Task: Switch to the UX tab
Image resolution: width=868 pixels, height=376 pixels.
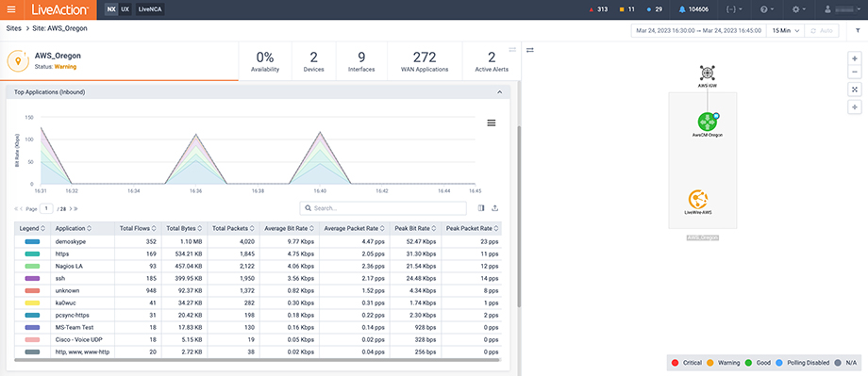Action: 125,9
